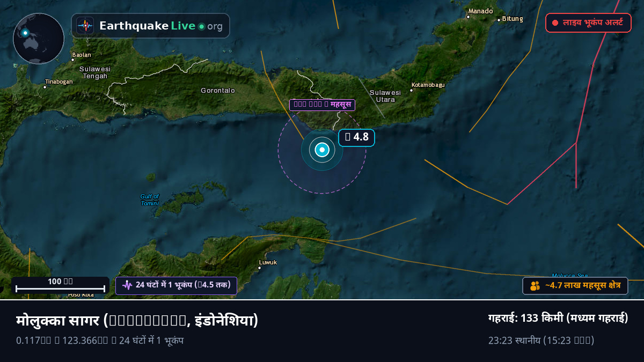Viewport: 644px width, 362px height.
Task: Click the depth 133 km text
Action: (558, 318)
